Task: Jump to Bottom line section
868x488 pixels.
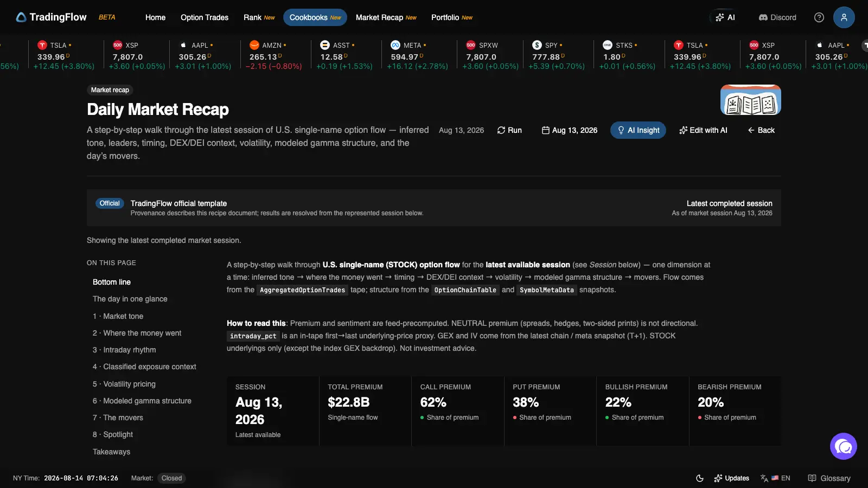Action: (x=112, y=282)
